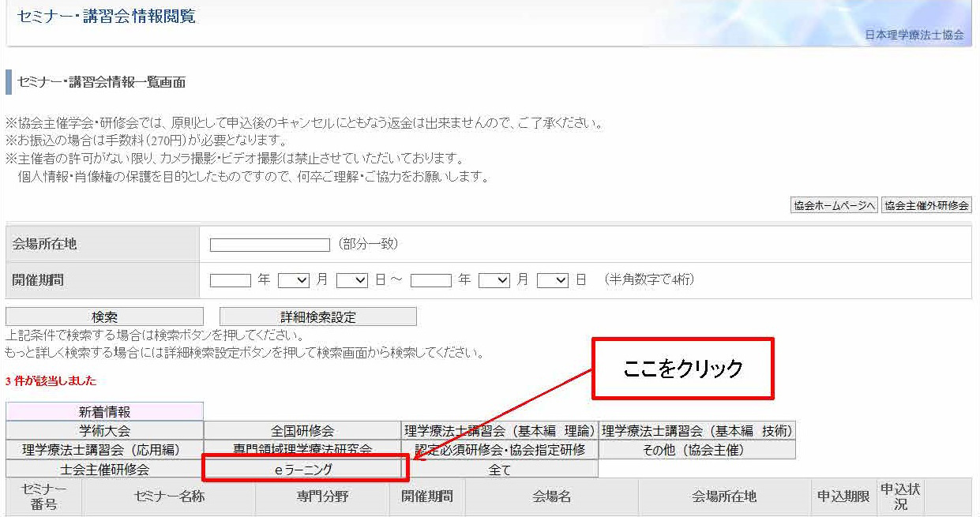Select the その他（協会主催）tab
The image size is (980, 517).
(x=697, y=450)
